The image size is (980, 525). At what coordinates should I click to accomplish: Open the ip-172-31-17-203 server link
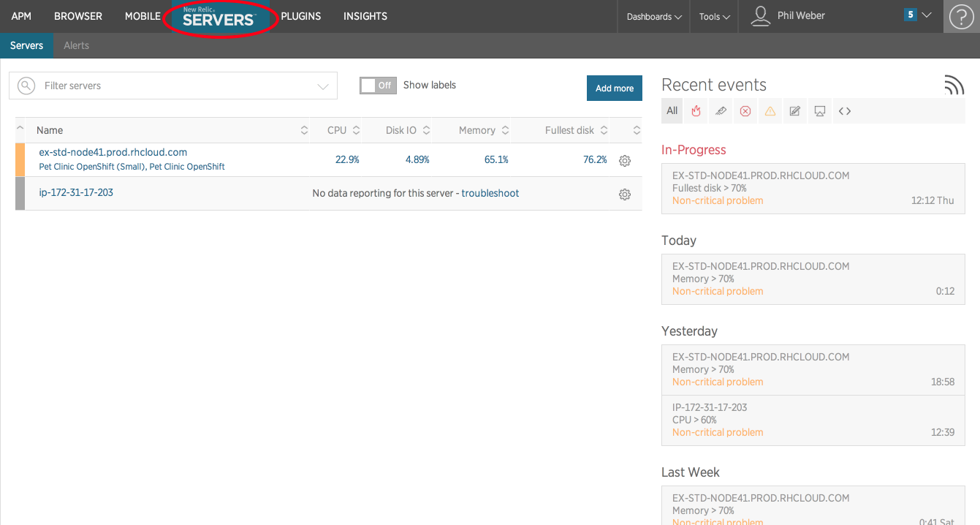pos(76,192)
